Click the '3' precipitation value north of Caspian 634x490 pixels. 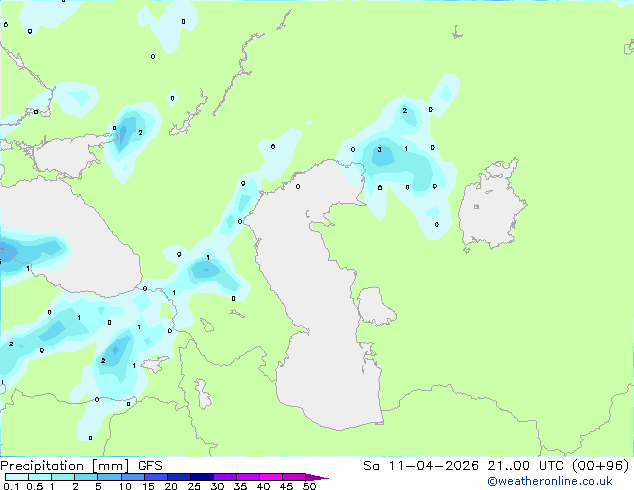[x=379, y=150]
